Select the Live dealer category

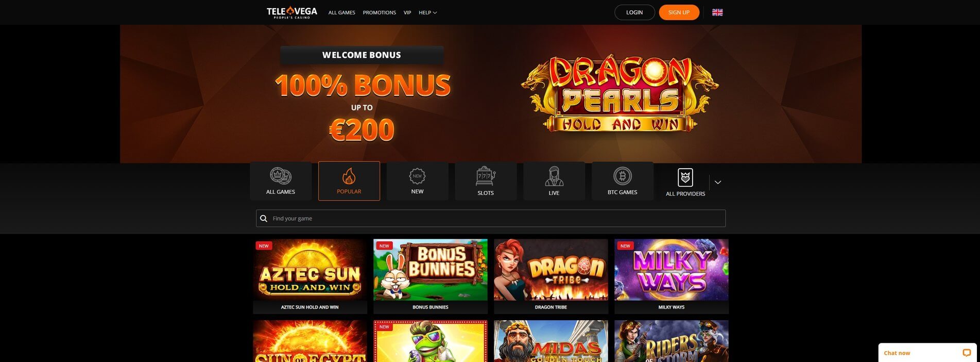[554, 181]
